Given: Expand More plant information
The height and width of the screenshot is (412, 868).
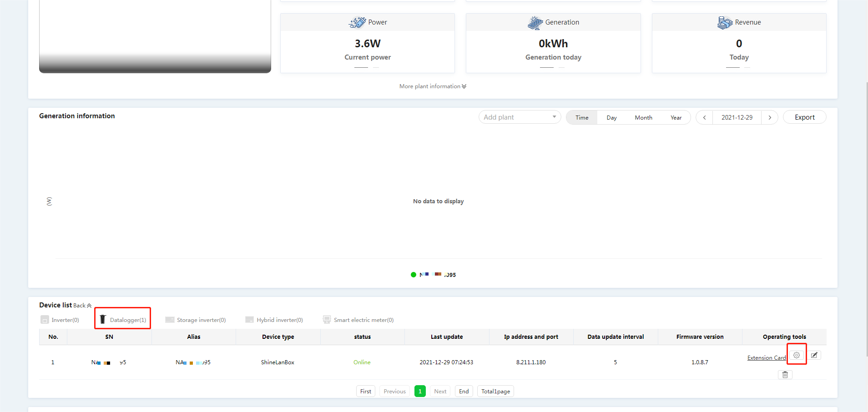Looking at the screenshot, I should click(x=433, y=86).
